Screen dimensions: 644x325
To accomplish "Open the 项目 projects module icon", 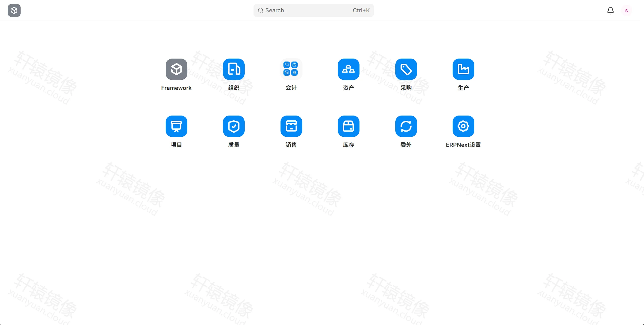I will [176, 126].
